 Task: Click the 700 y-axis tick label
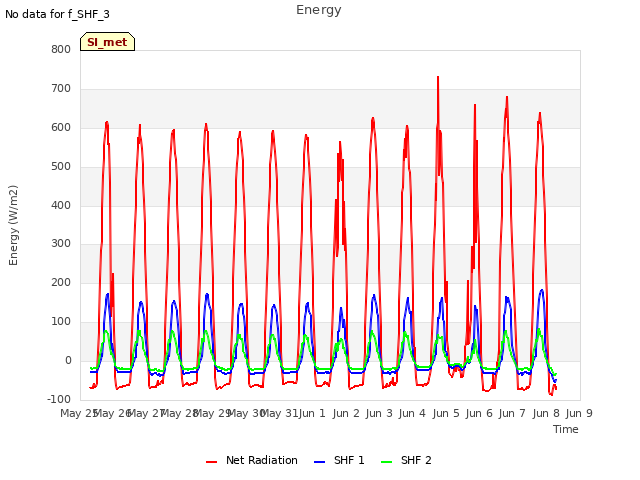[x=61, y=89]
